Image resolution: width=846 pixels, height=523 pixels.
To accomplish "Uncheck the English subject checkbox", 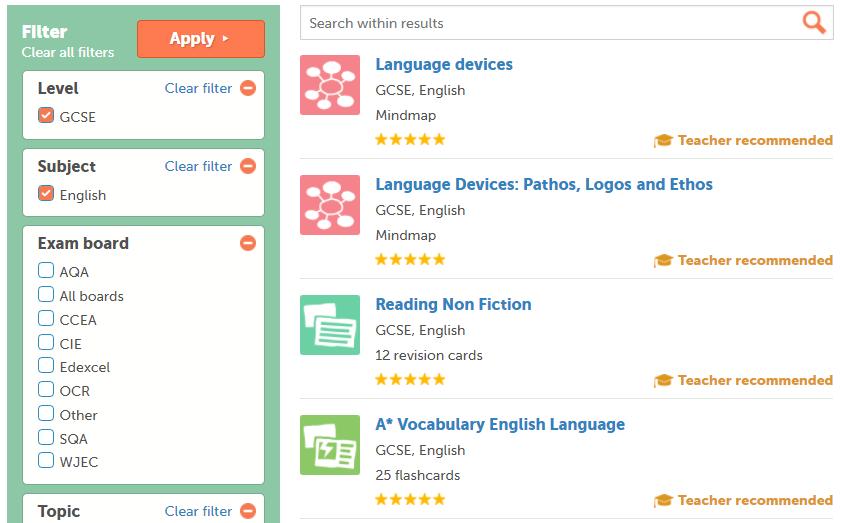I will point(46,193).
